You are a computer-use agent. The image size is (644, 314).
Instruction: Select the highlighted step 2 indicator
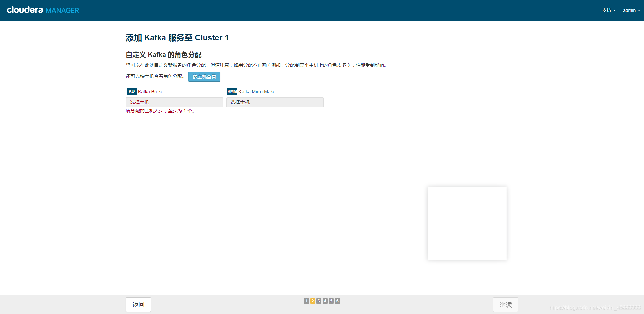(x=312, y=301)
